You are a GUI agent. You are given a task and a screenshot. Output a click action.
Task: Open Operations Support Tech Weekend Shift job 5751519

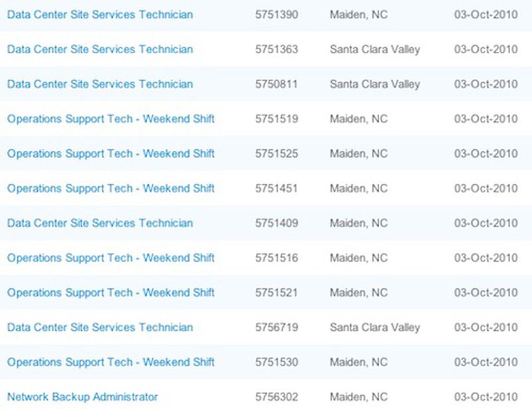(x=110, y=119)
